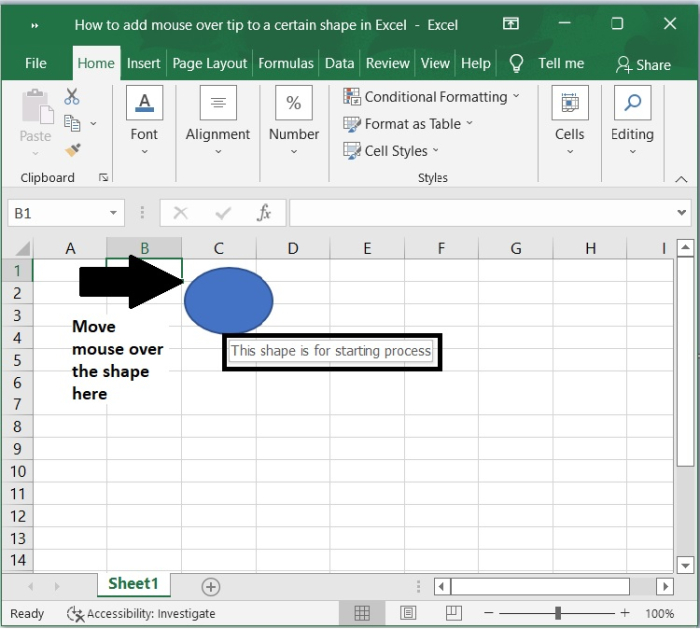Select the Format Painter brush icon
This screenshot has width=700, height=629.
tap(73, 150)
